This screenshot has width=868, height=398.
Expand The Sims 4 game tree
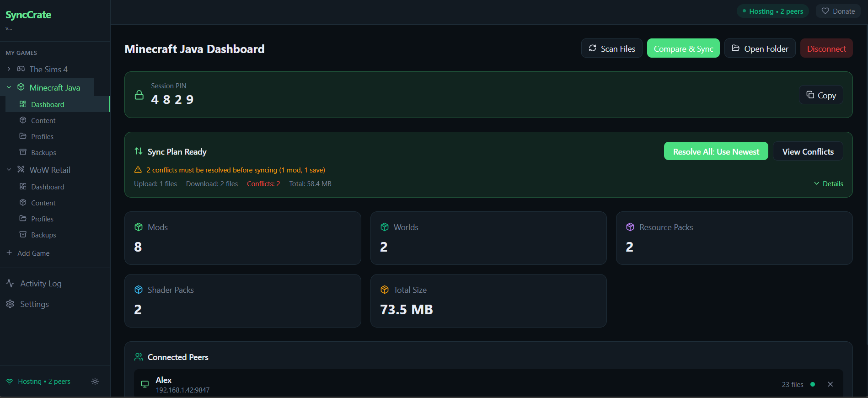[x=9, y=69]
